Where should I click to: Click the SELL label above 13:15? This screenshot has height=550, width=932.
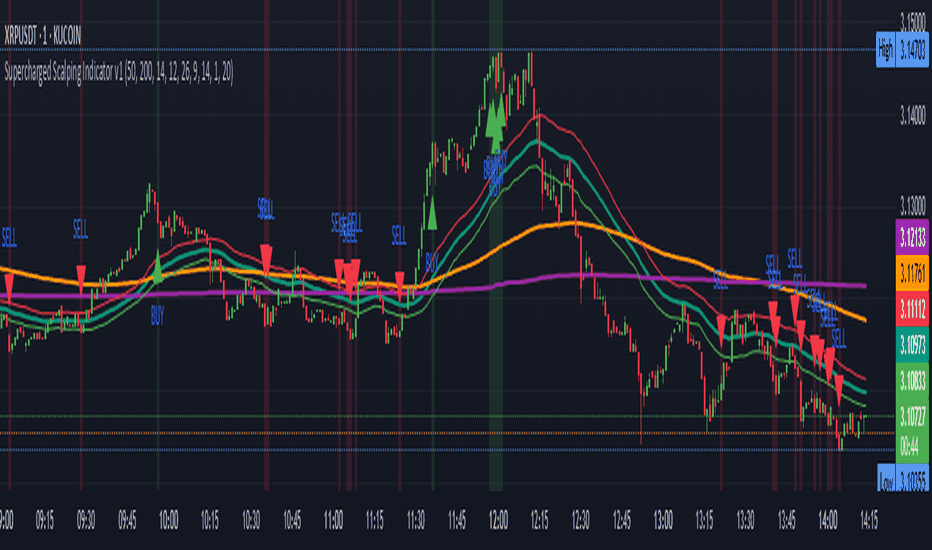[x=720, y=279]
